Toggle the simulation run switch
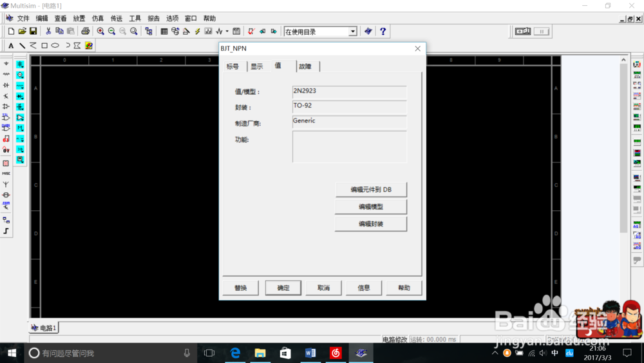 [523, 31]
